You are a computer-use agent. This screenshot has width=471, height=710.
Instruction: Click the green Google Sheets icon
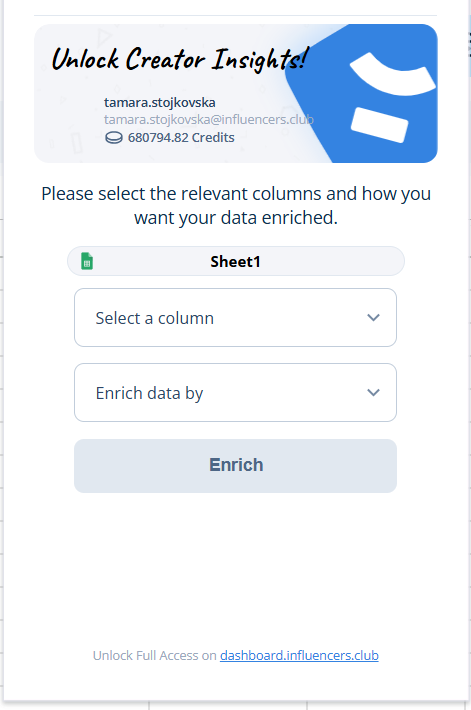point(87,261)
